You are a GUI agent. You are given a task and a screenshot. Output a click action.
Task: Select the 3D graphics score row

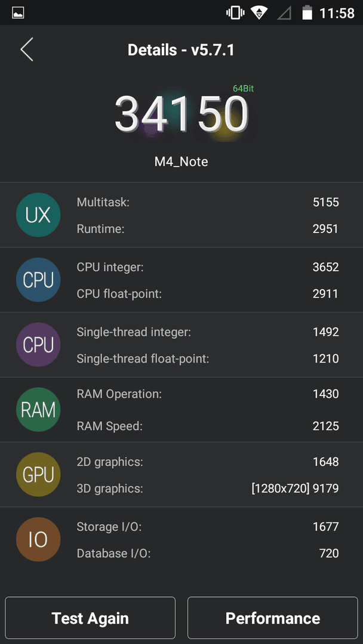(x=208, y=489)
